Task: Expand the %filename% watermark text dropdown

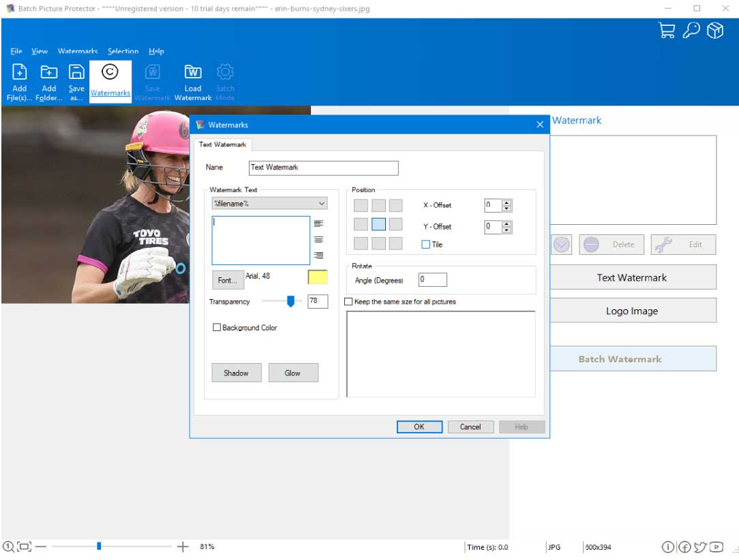Action: tap(321, 204)
